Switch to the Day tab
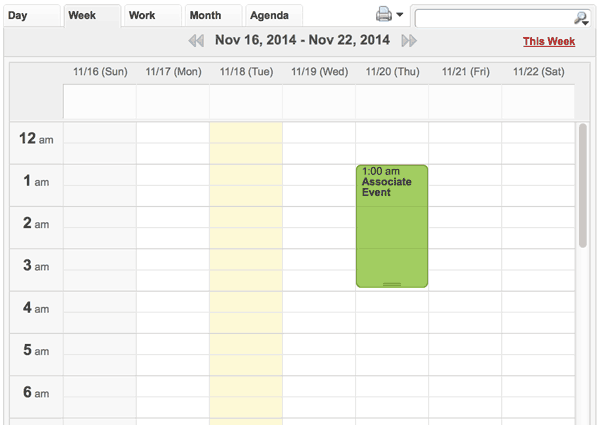This screenshot has height=425, width=600. (x=18, y=15)
